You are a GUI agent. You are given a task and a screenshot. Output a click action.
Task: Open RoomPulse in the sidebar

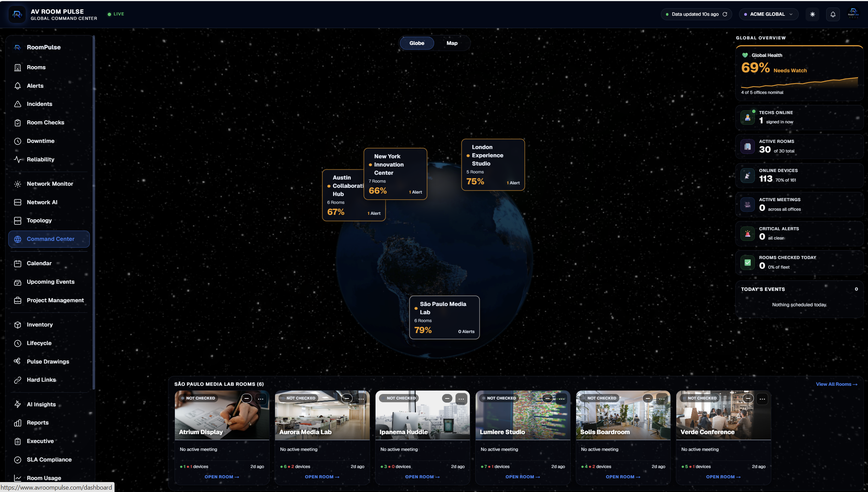pyautogui.click(x=49, y=48)
